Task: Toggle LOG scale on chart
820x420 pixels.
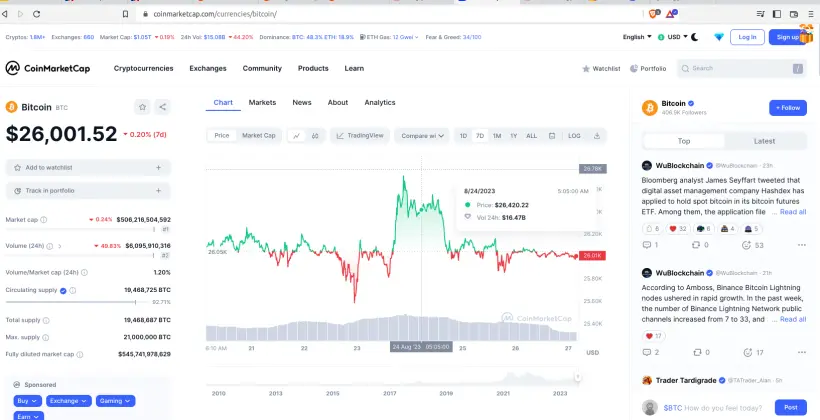Action: pos(574,135)
